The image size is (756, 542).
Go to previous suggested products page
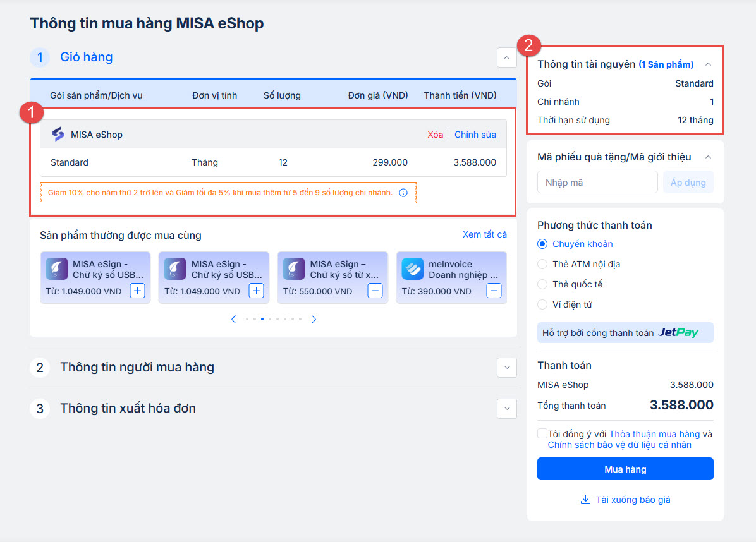[233, 319]
